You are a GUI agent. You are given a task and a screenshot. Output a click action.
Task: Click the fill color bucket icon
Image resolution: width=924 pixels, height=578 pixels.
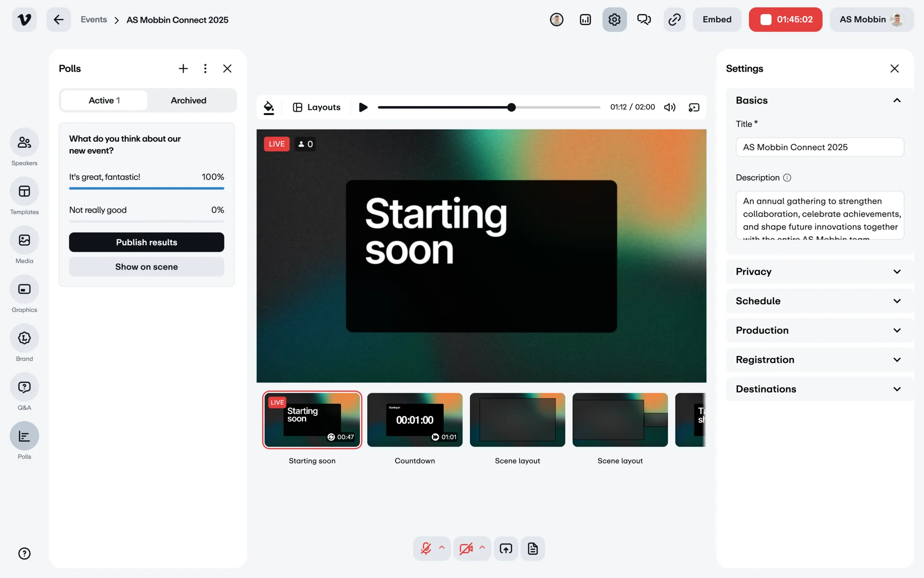tap(269, 107)
